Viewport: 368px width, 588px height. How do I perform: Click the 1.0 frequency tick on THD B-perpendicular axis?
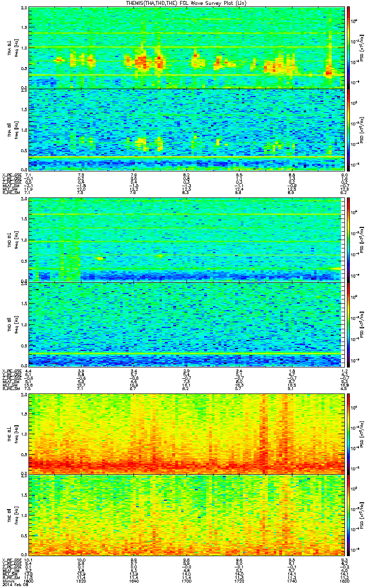(x=25, y=240)
